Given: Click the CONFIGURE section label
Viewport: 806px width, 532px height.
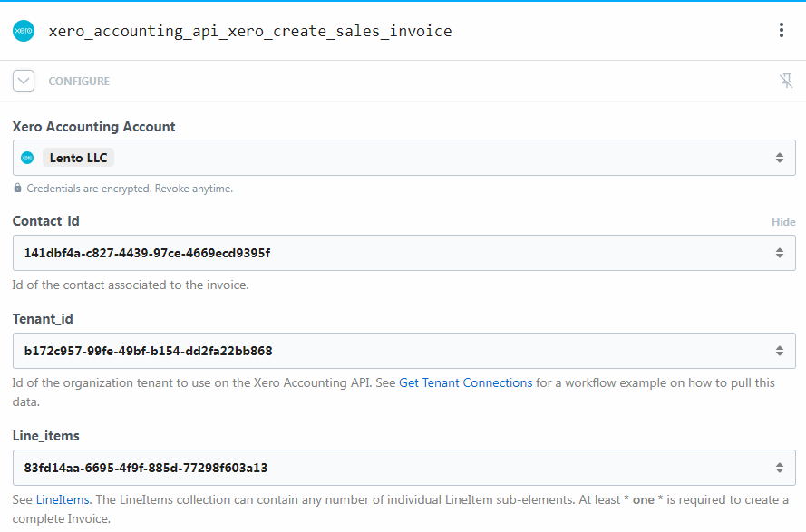Looking at the screenshot, I should tap(79, 82).
